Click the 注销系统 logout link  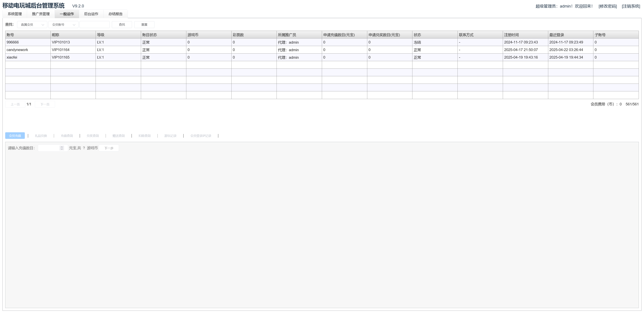(631, 6)
